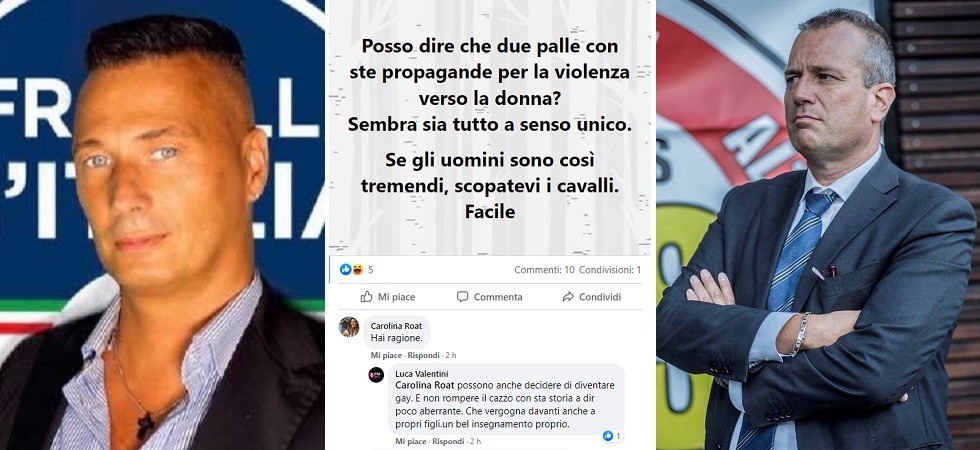Open Luca Valentini's profile avatar
The image size is (980, 450).
tap(376, 375)
